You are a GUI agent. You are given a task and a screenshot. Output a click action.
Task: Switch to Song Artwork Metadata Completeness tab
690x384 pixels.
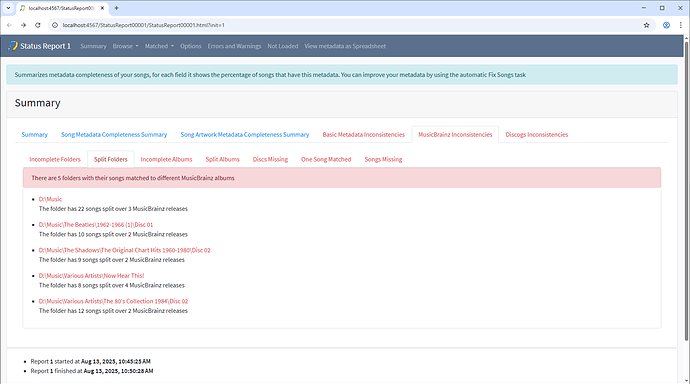(245, 135)
